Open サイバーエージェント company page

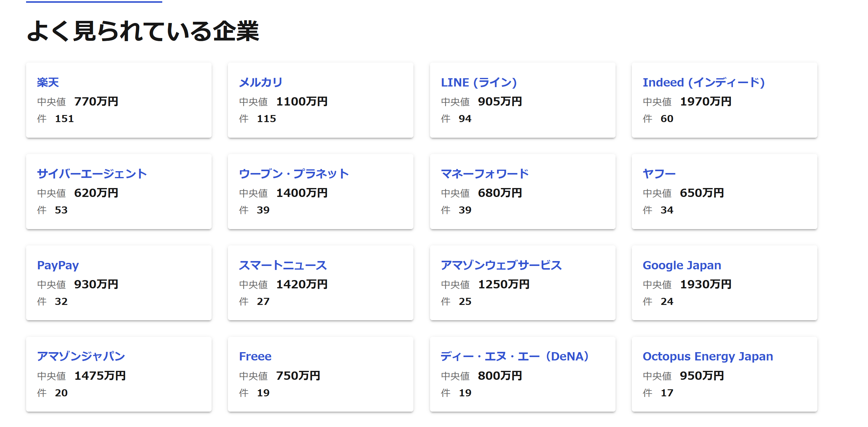(x=92, y=174)
